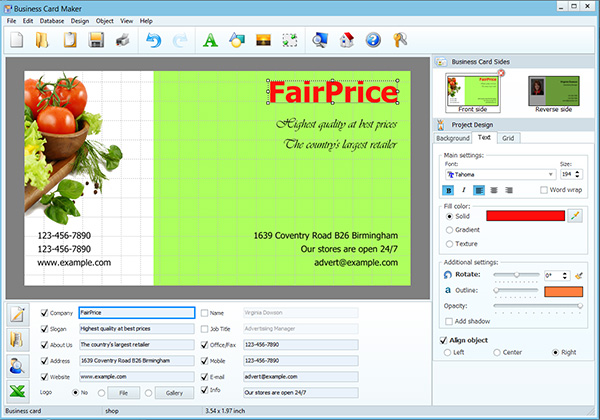Click the Gallery logo button
The image size is (600, 420).
pos(174,393)
